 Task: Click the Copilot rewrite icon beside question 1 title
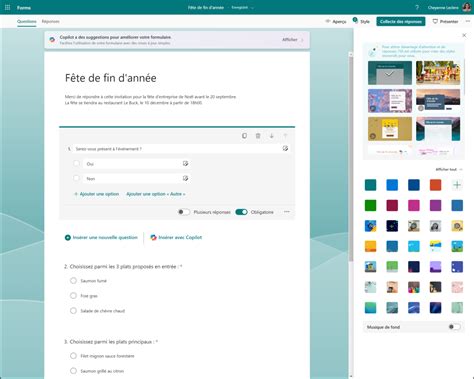tap(285, 148)
